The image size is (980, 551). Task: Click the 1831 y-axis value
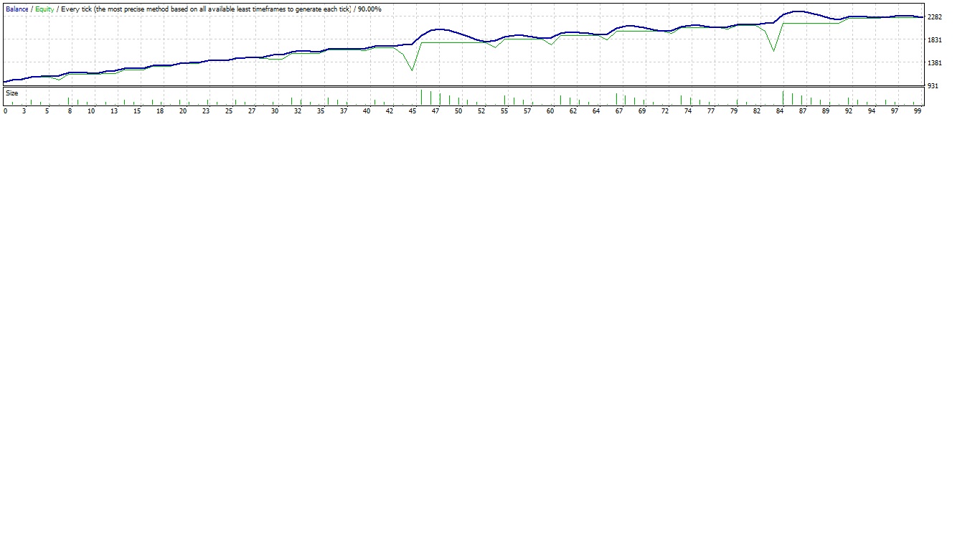coord(935,40)
